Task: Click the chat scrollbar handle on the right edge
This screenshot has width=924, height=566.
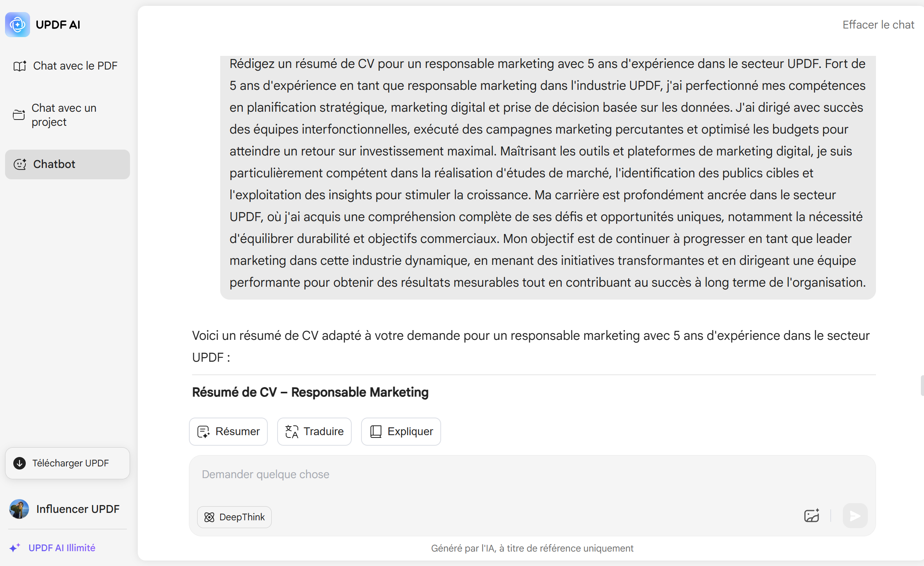Action: tap(922, 386)
